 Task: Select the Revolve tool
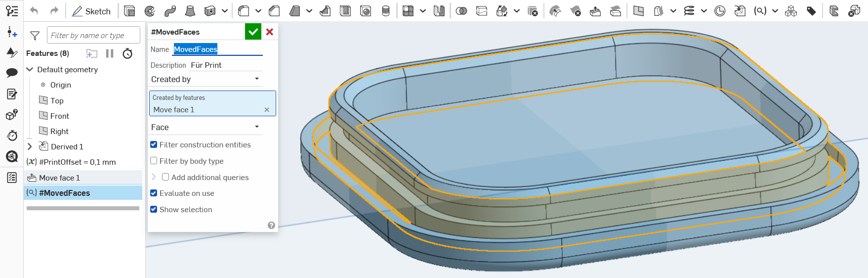tap(150, 11)
